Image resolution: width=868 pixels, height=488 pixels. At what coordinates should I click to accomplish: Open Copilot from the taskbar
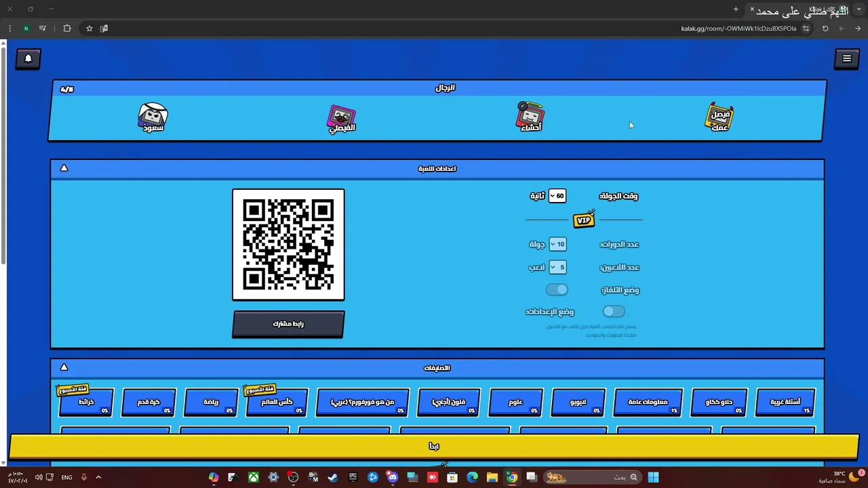(214, 477)
